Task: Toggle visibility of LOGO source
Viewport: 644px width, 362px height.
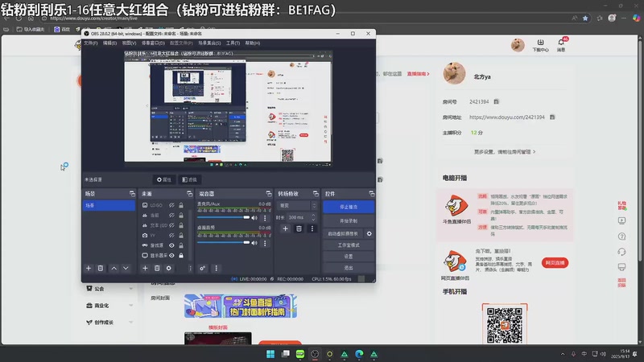Action: pyautogui.click(x=171, y=205)
